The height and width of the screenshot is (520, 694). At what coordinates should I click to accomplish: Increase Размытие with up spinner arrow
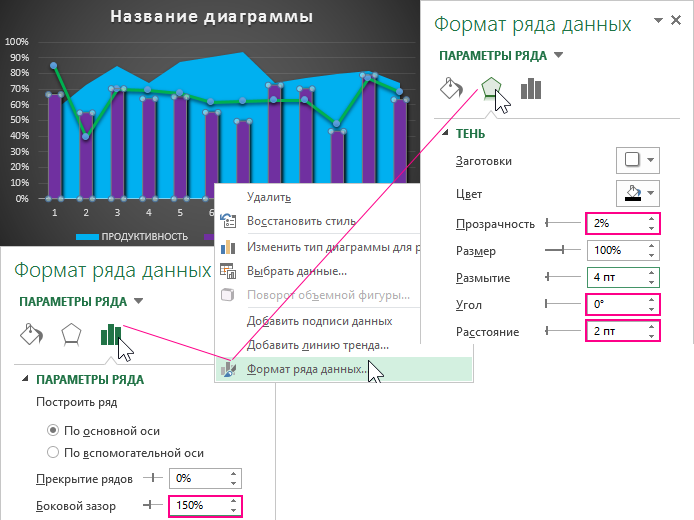coord(652,273)
